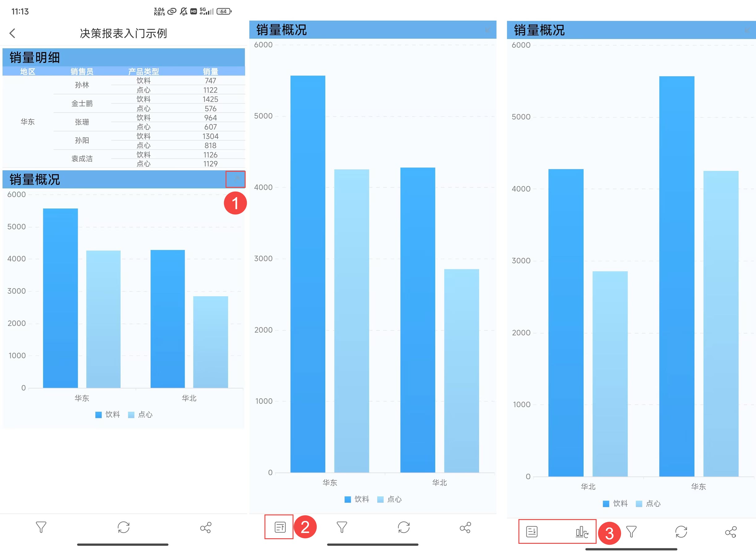Toggle 饮料 legend series in left chart

click(x=108, y=415)
